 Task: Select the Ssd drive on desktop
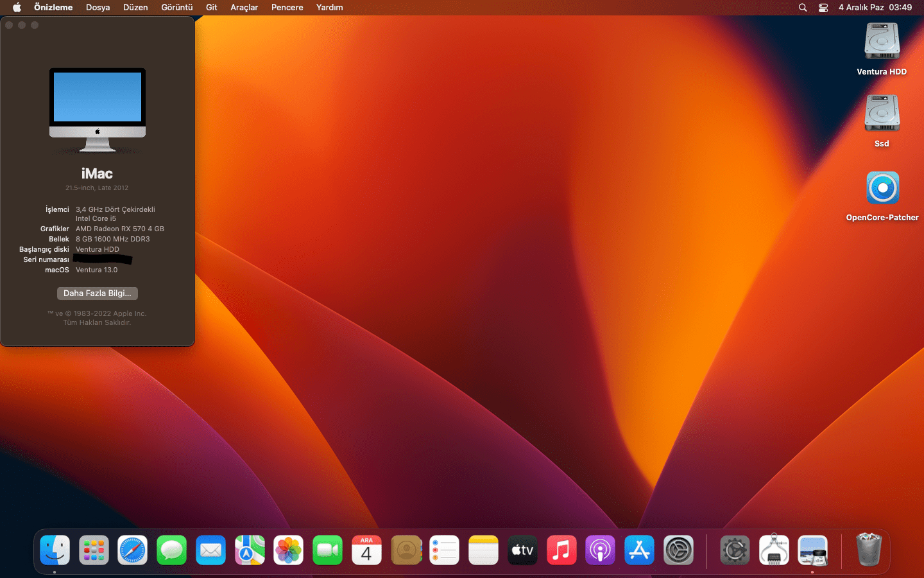(882, 114)
